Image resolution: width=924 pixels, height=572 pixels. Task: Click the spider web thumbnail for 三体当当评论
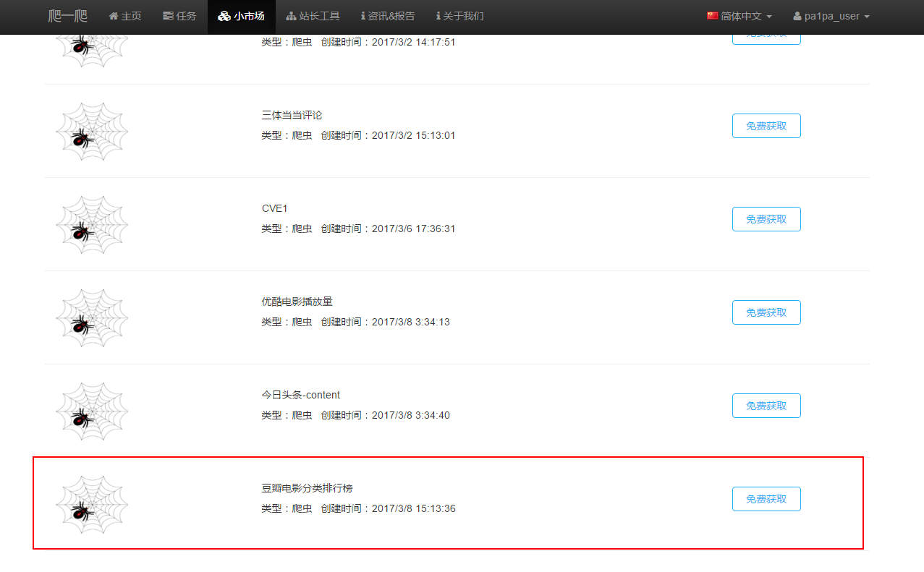(92, 132)
